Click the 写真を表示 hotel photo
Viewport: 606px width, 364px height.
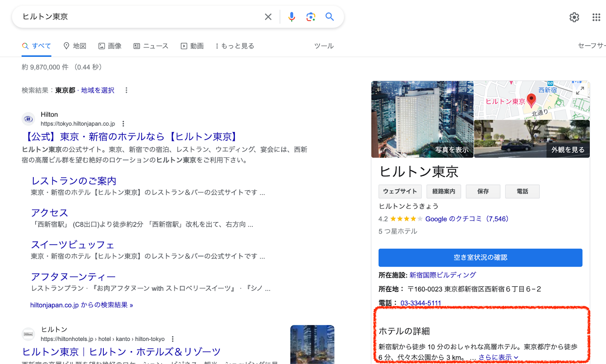[422, 119]
